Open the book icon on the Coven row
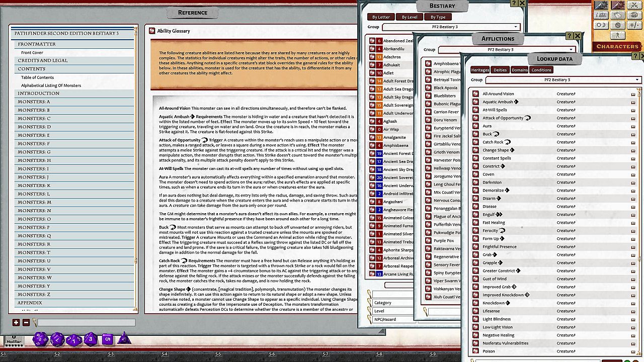644x362 pixels. [633, 174]
